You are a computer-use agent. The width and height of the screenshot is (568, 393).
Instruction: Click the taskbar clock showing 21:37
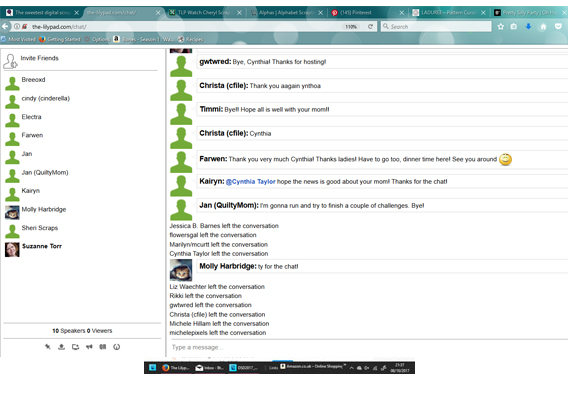[x=400, y=368]
